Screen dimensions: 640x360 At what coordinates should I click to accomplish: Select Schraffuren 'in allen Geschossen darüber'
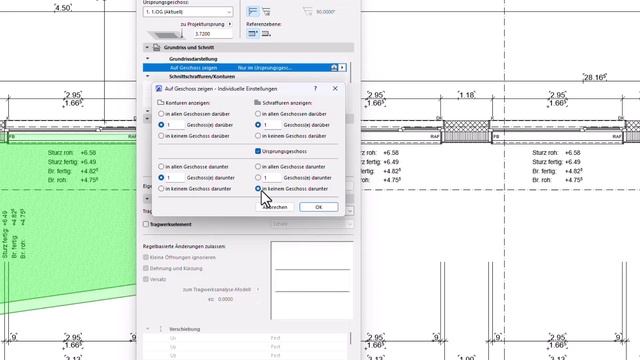click(x=258, y=113)
